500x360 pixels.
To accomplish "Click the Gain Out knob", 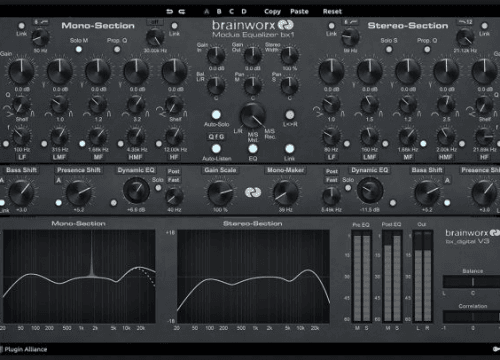I will (x=253, y=55).
